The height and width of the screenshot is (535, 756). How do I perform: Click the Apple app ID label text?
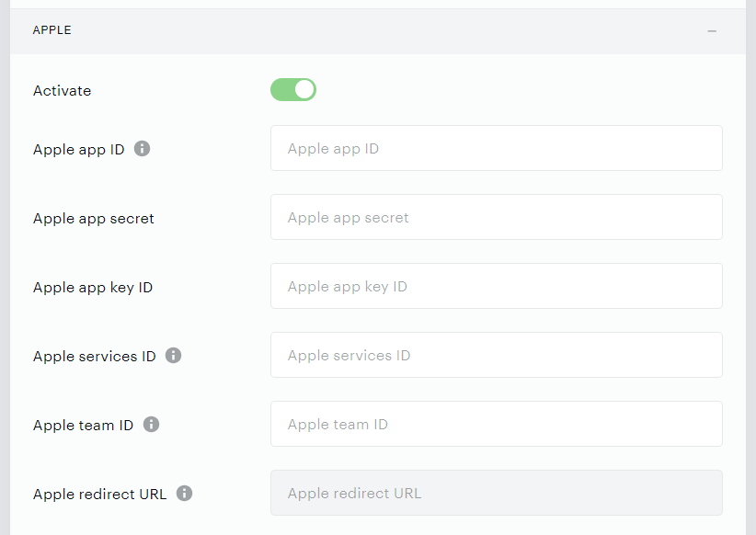click(78, 150)
